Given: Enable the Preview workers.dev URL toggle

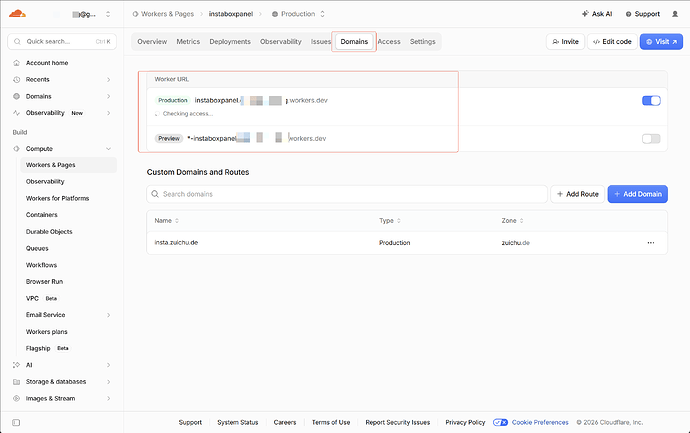Looking at the screenshot, I should [651, 139].
